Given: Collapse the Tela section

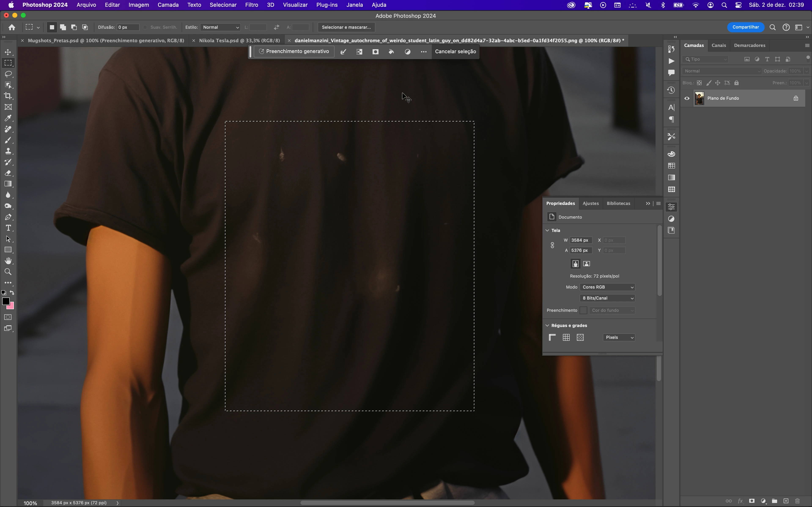Looking at the screenshot, I should [547, 230].
